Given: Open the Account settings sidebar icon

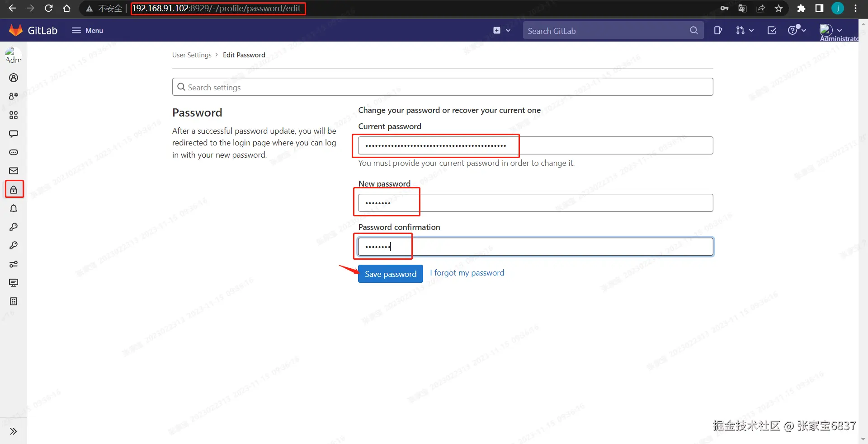Looking at the screenshot, I should [14, 96].
